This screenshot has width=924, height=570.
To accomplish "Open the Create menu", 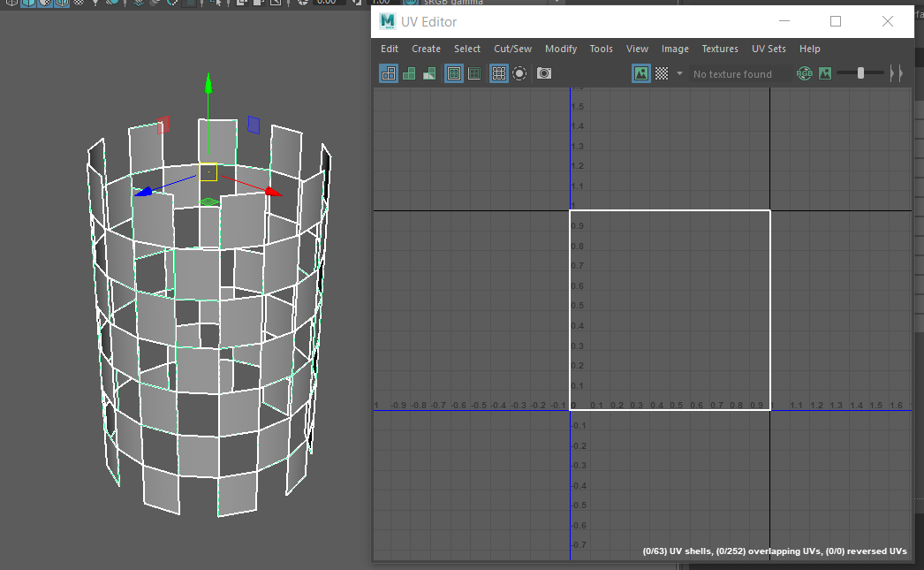I will click(x=426, y=49).
